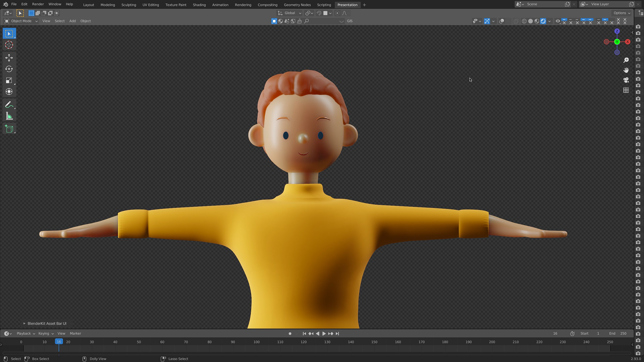Click the search magnifier icon in header
The height and width of the screenshot is (362, 644).
[x=306, y=21]
